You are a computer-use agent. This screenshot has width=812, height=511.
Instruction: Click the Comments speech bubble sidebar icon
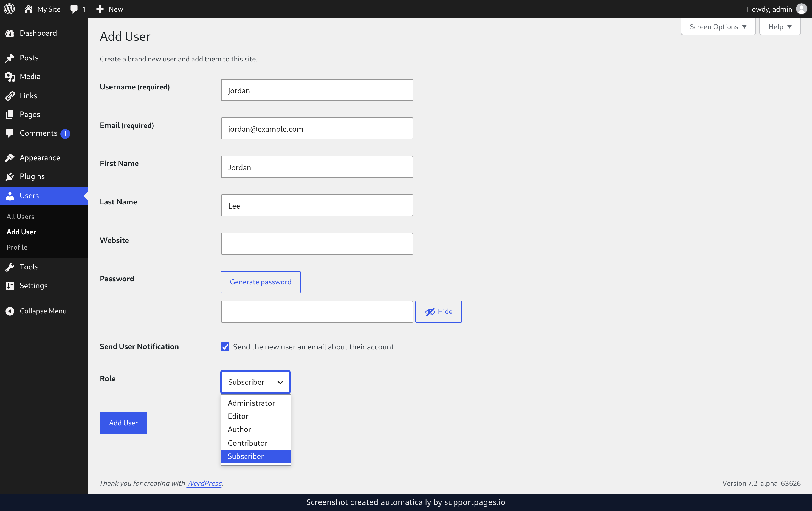10,133
